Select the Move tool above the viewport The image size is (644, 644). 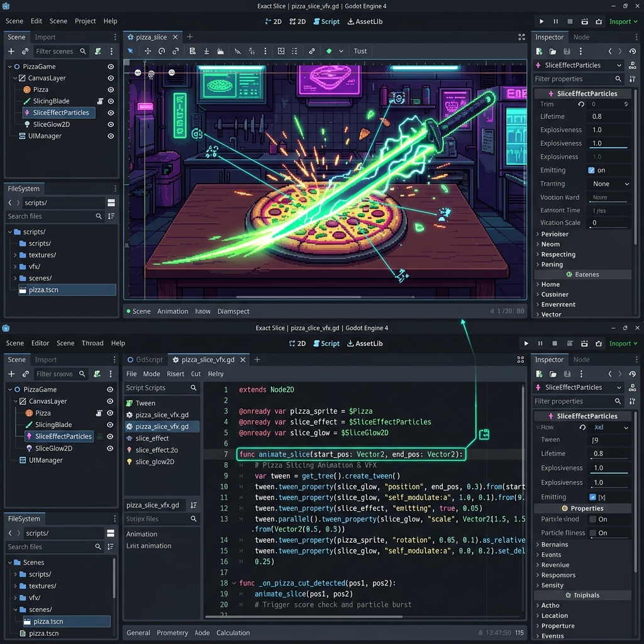(x=148, y=51)
